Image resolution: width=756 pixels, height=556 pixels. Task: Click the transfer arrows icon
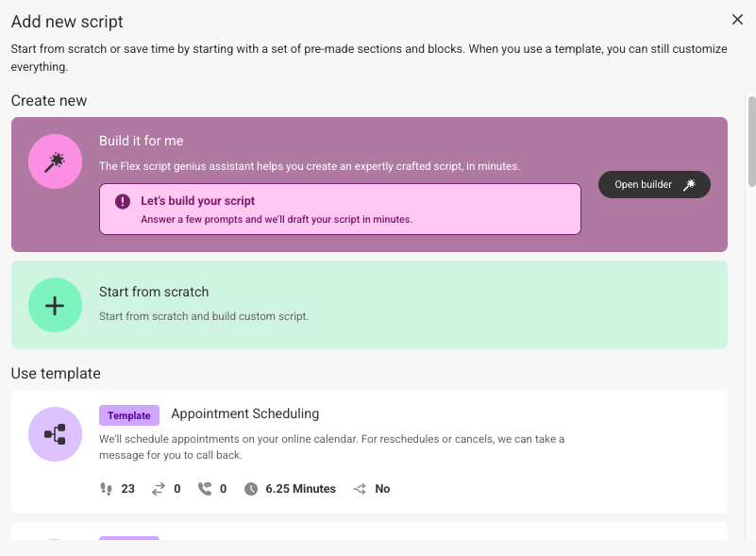click(159, 489)
